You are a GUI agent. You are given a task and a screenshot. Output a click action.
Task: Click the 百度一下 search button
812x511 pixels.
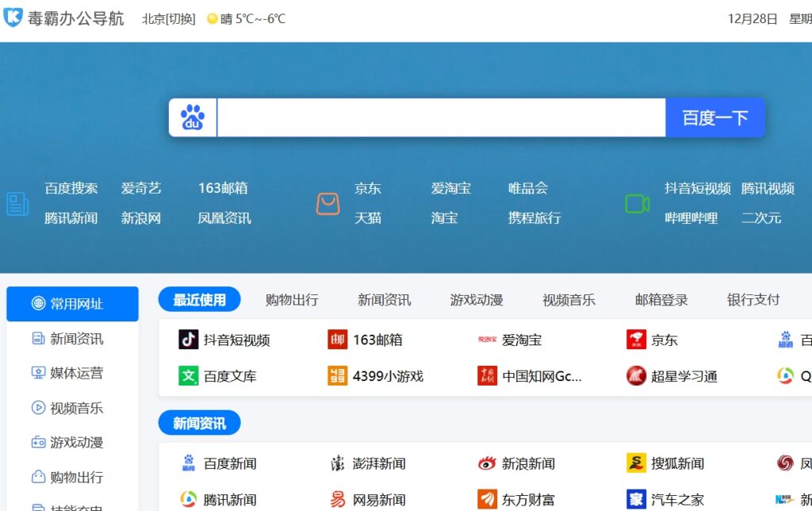click(715, 117)
